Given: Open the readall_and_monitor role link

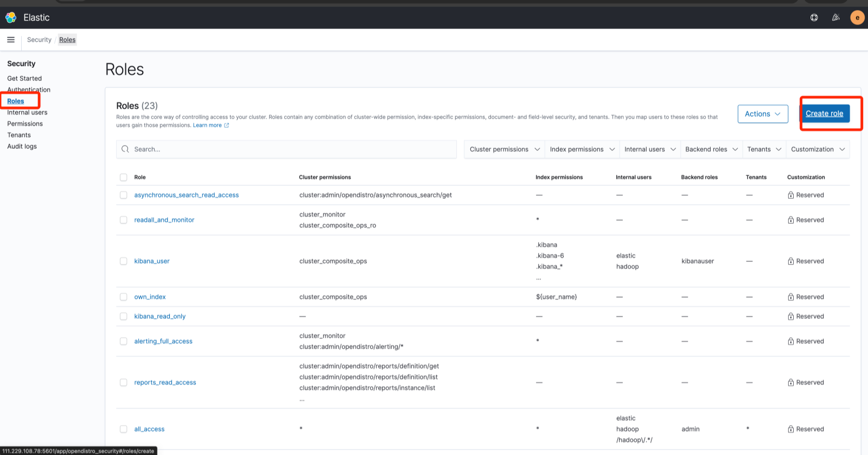Looking at the screenshot, I should pyautogui.click(x=164, y=220).
